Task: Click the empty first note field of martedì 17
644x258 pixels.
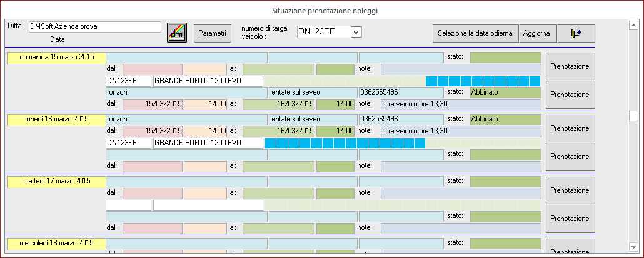Action: [x=461, y=194]
